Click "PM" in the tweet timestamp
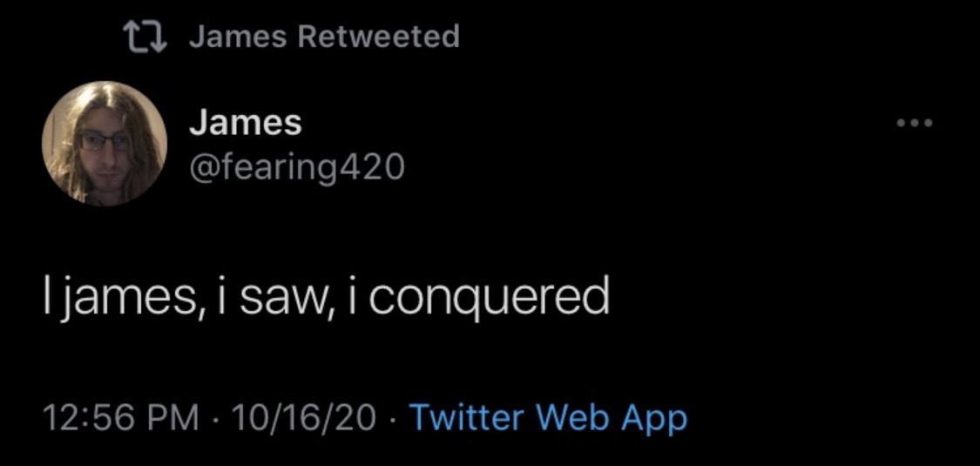The image size is (980, 466). click(x=171, y=418)
